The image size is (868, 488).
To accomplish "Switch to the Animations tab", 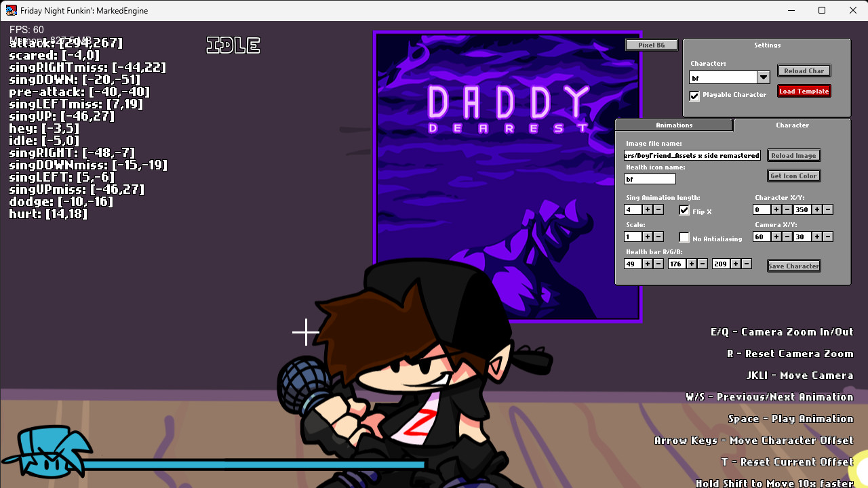I will (674, 125).
